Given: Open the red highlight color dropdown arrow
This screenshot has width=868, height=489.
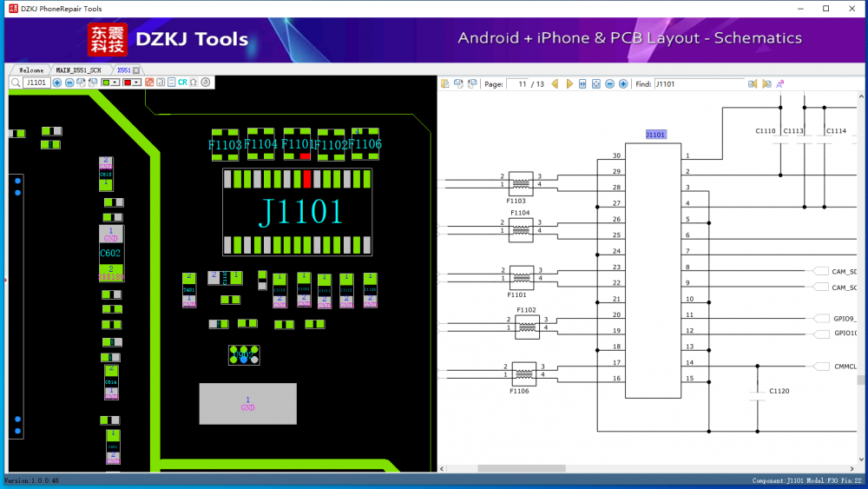Looking at the screenshot, I should (x=136, y=83).
